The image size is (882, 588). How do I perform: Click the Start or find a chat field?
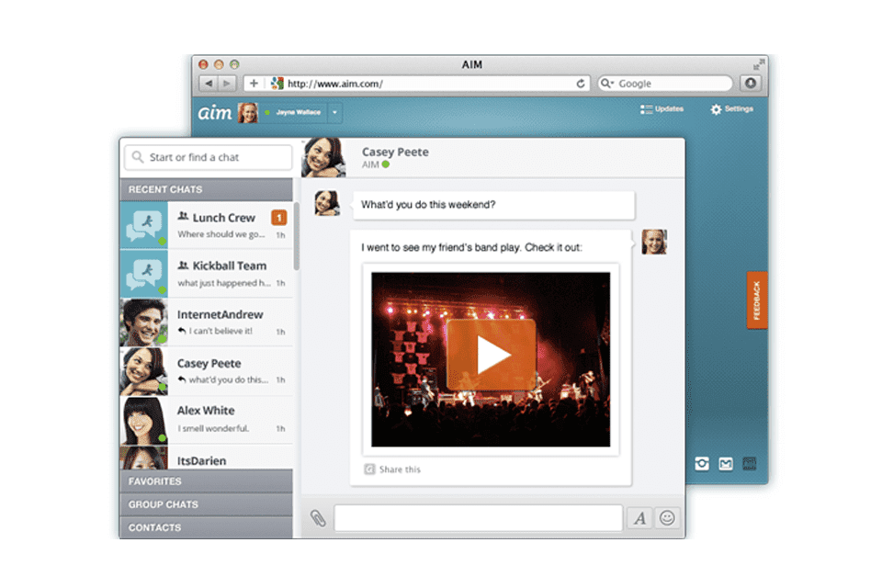pyautogui.click(x=209, y=157)
